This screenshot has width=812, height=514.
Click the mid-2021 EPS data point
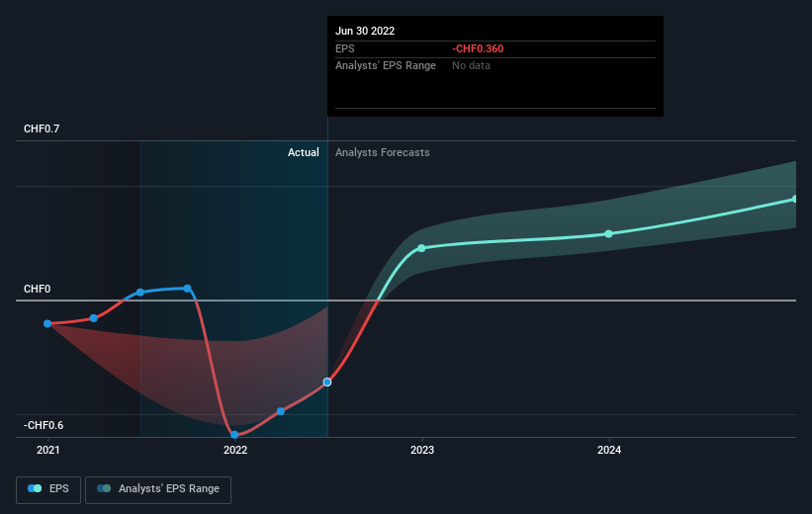pyautogui.click(x=140, y=293)
